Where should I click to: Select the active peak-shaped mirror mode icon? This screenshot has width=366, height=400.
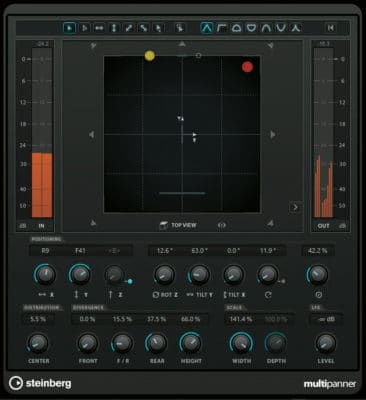point(207,28)
